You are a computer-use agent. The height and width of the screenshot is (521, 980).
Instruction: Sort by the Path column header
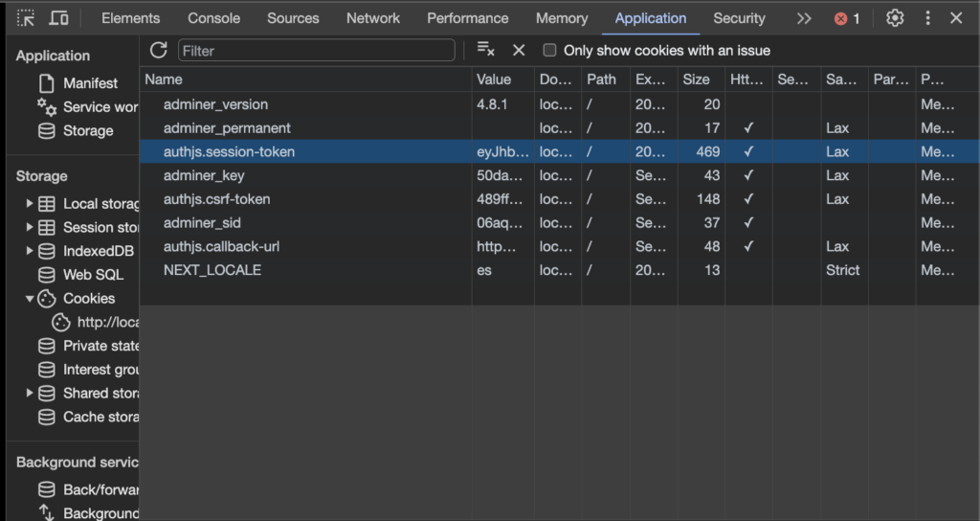(606, 79)
